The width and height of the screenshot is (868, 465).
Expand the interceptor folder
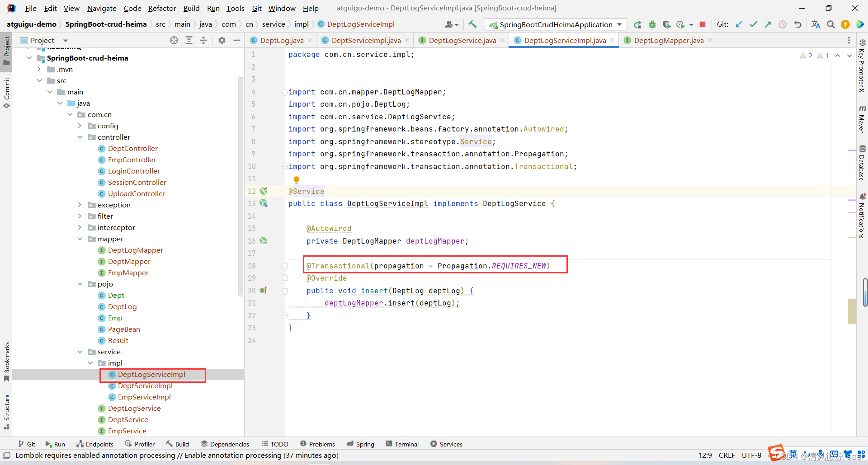tap(80, 227)
